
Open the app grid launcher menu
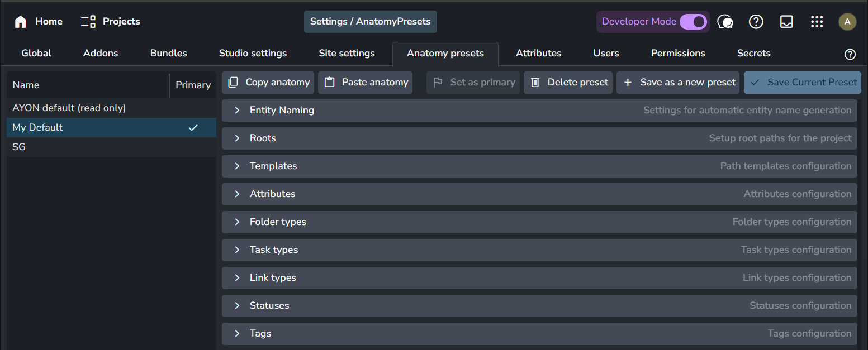click(x=817, y=22)
